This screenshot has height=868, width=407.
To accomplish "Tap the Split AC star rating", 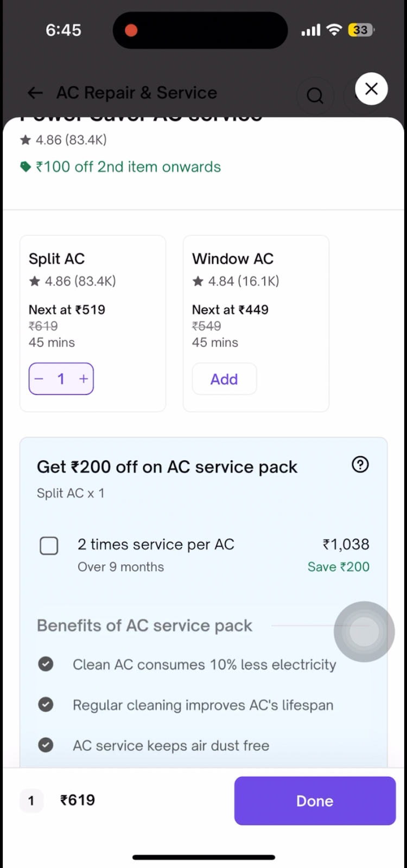I will click(x=73, y=281).
